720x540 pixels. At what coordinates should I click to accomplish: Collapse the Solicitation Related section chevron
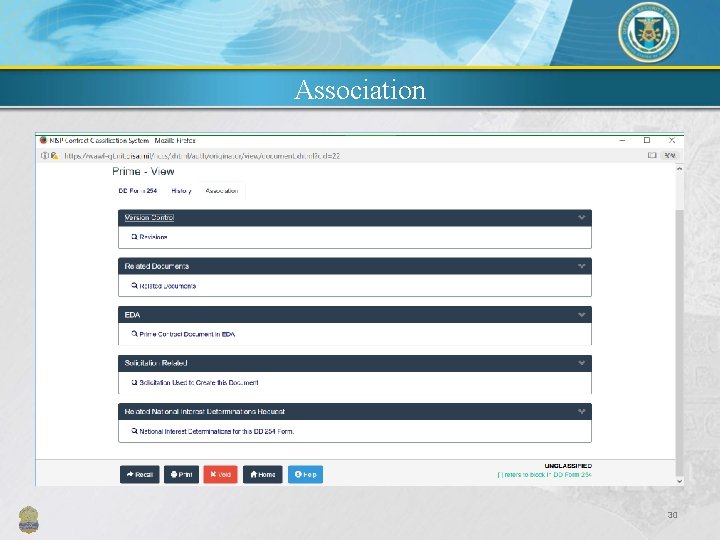581,363
